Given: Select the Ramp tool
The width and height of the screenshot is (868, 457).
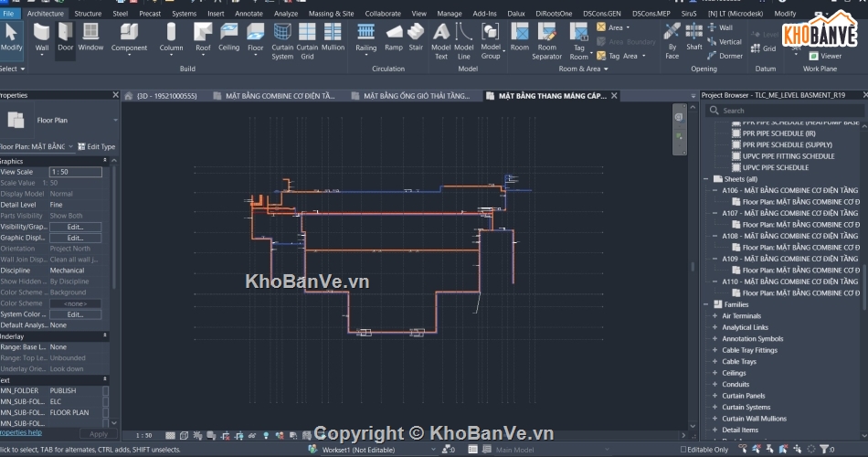Looking at the screenshot, I should (x=394, y=37).
